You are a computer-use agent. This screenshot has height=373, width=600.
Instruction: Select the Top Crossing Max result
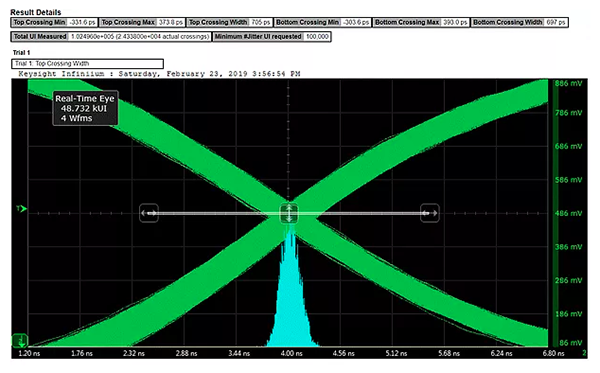coord(142,23)
